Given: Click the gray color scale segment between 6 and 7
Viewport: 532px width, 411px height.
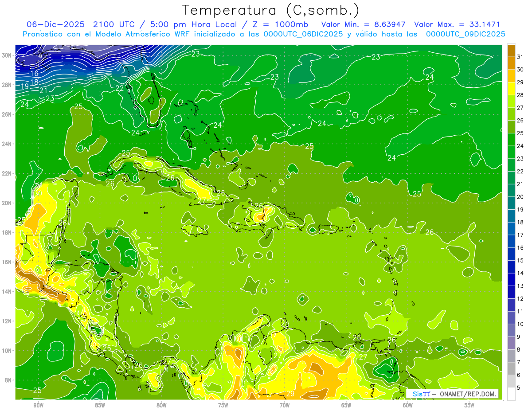Looking at the screenshot, I should 511,368.
